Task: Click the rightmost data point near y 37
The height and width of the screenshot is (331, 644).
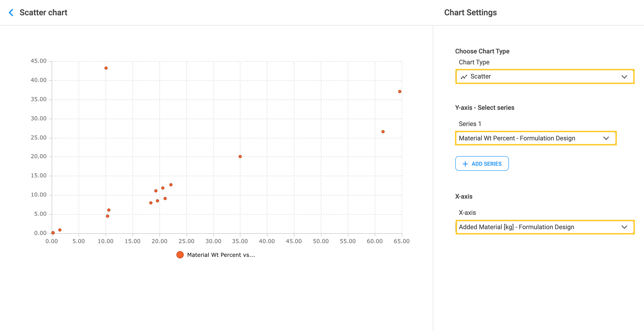Action: [x=399, y=92]
